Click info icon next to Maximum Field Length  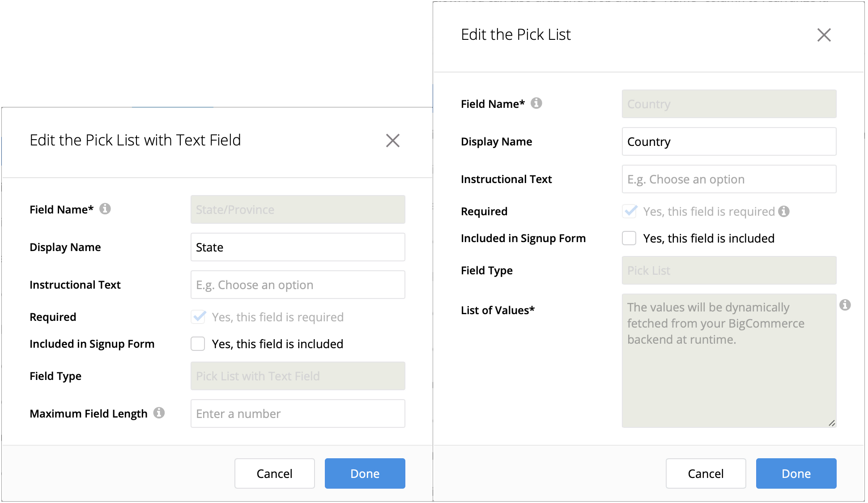coord(159,413)
